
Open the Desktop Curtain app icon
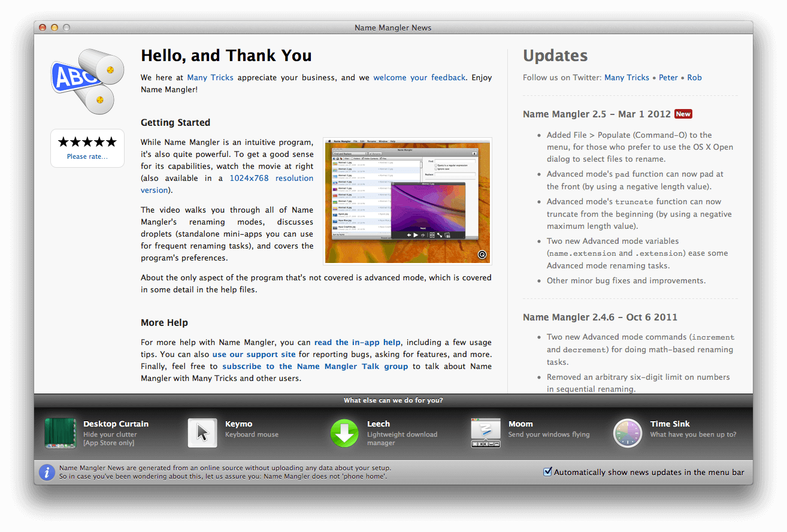[60, 433]
